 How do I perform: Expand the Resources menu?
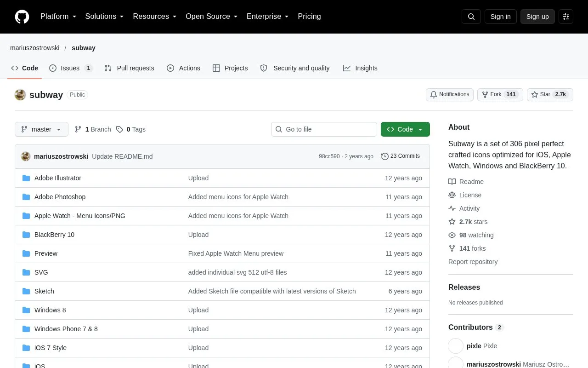click(x=155, y=17)
